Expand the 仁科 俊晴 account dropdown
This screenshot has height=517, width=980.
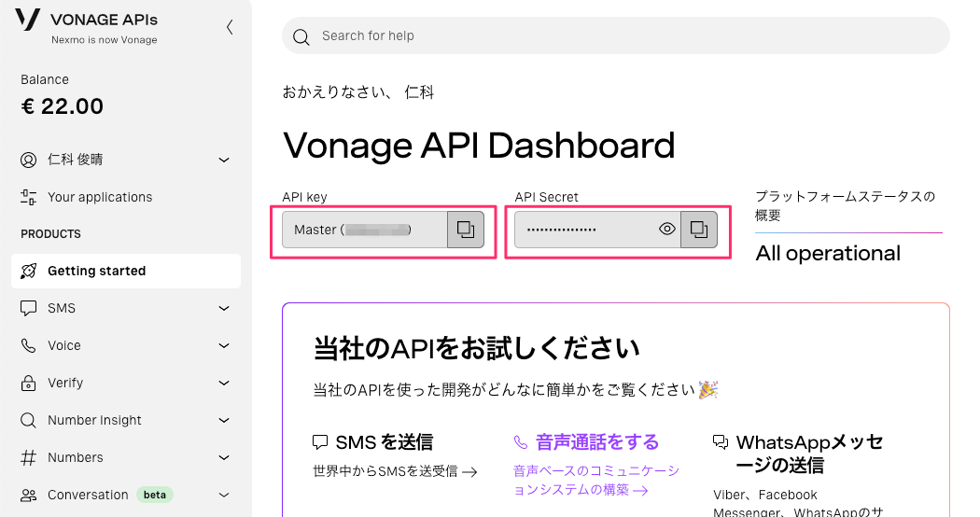point(224,160)
